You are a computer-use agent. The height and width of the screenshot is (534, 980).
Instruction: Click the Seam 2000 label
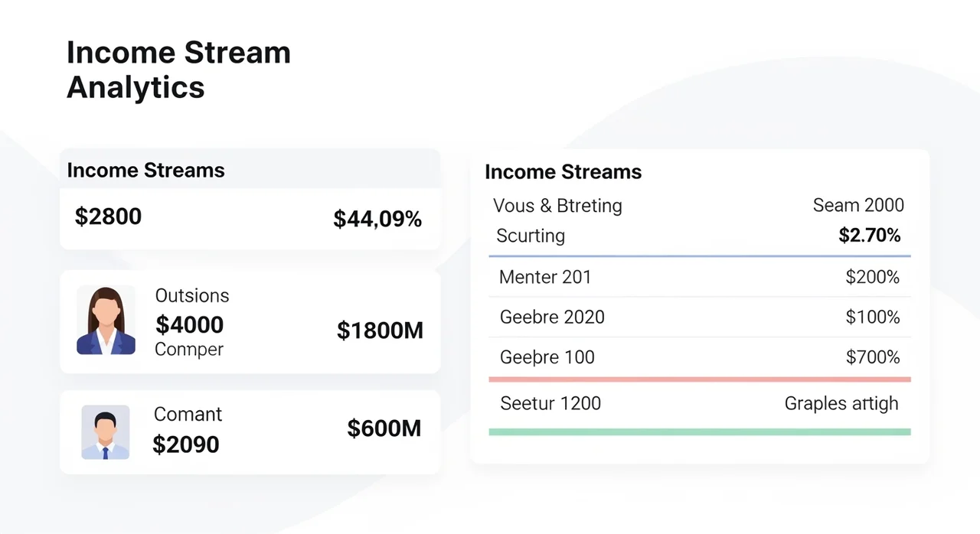coord(858,205)
